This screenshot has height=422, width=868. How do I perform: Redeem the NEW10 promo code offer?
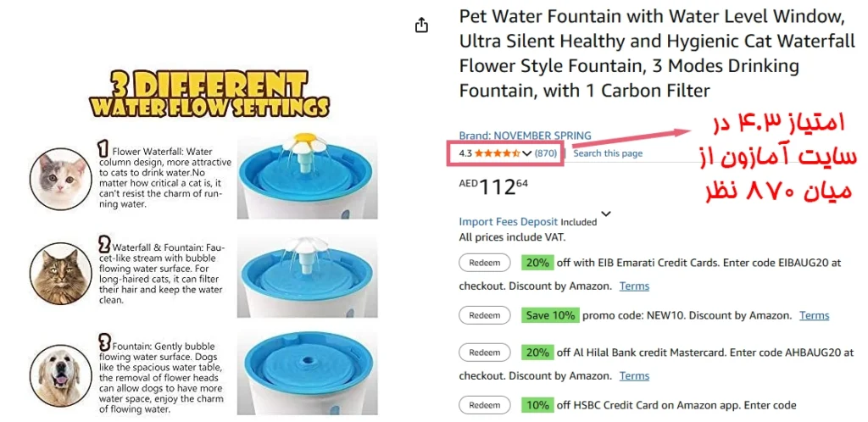click(x=485, y=315)
